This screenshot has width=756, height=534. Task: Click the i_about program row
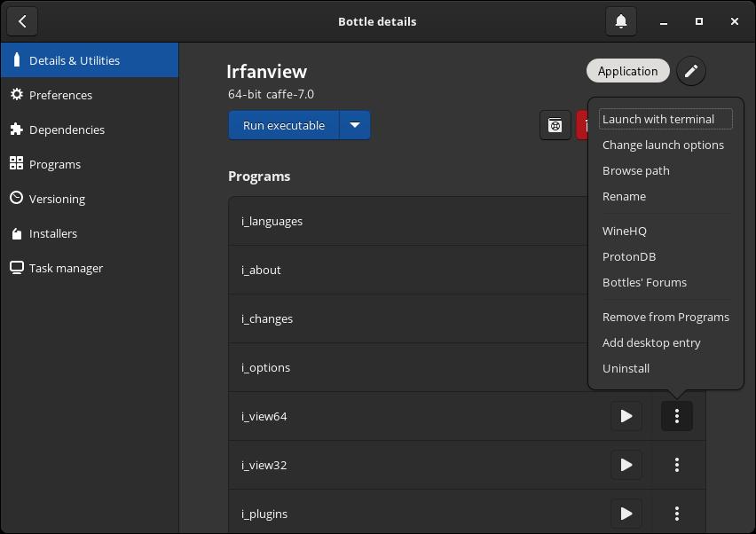tap(408, 270)
